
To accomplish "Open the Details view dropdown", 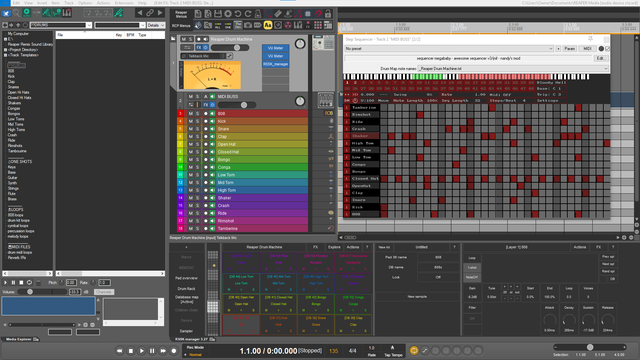I will (x=156, y=25).
